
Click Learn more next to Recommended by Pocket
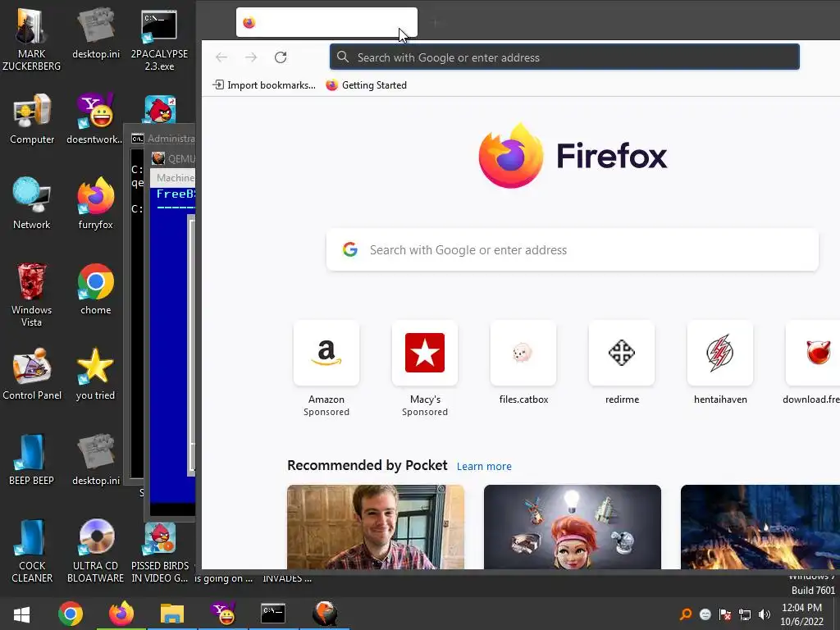pos(484,466)
